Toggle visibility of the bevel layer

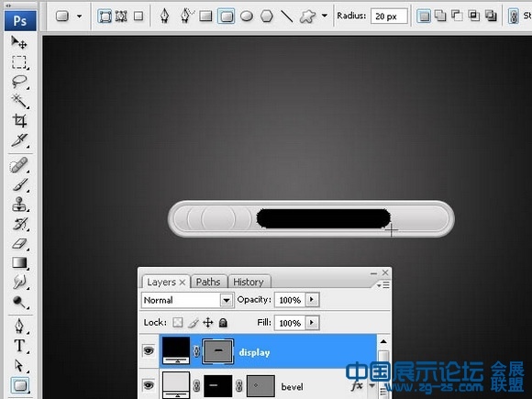coord(149,385)
